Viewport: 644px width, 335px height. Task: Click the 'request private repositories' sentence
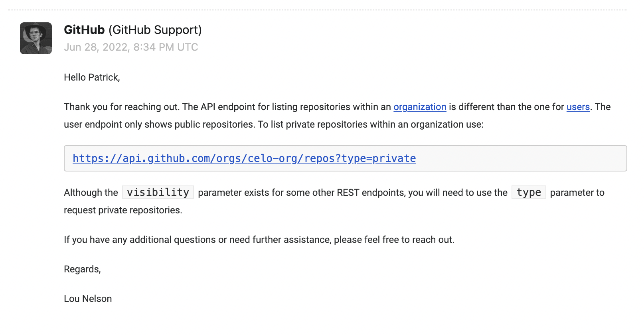123,210
